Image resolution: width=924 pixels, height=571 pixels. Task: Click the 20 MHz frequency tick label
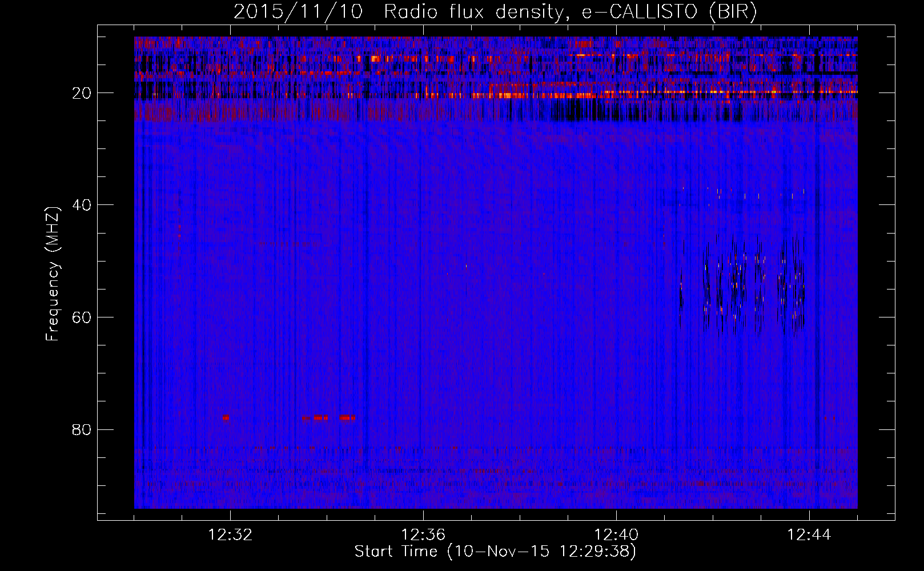pyautogui.click(x=82, y=93)
